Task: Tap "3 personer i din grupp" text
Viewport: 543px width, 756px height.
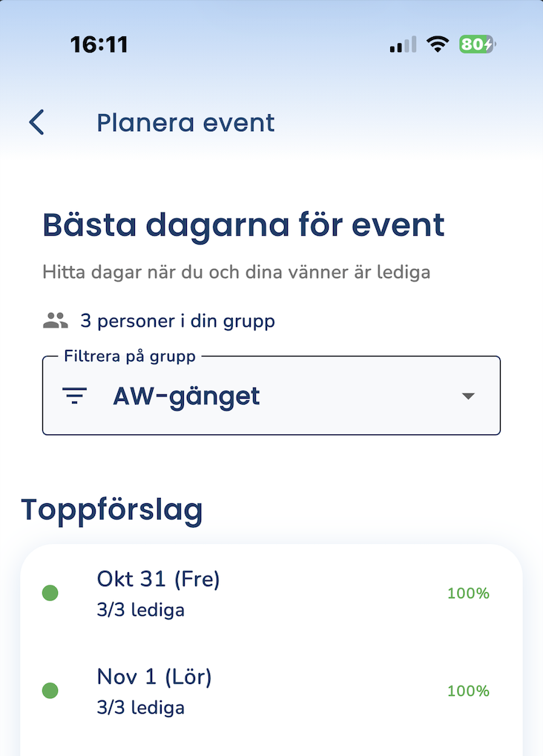Action: (177, 321)
